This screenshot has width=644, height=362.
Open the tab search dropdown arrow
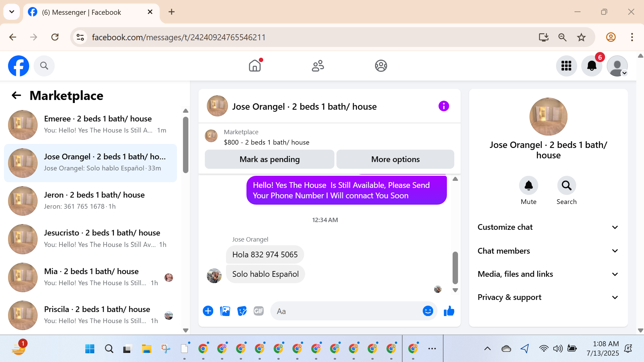pyautogui.click(x=12, y=12)
